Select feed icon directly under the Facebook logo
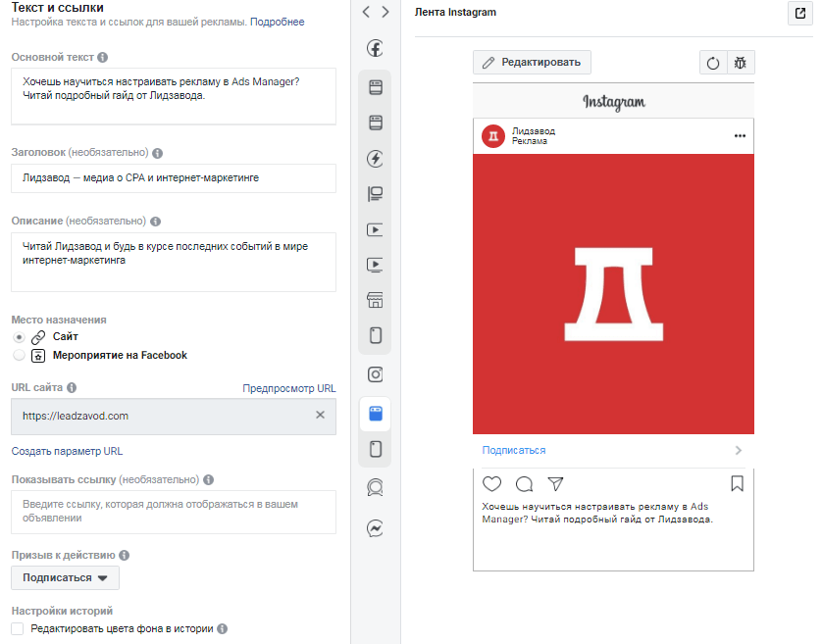822x644 pixels. pyautogui.click(x=376, y=87)
